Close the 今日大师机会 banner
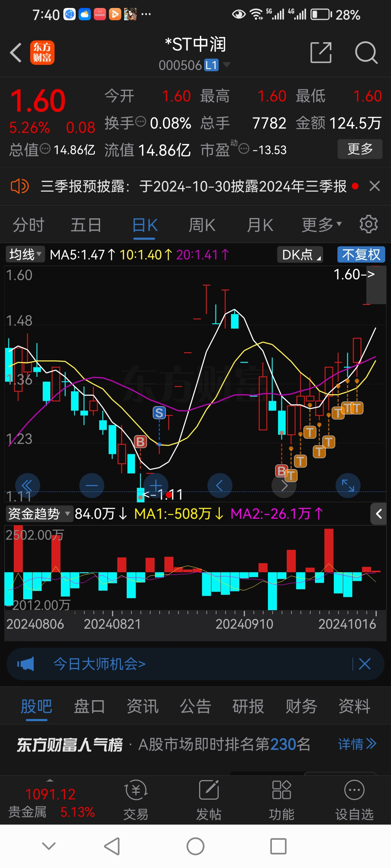This screenshot has width=391, height=868. [x=365, y=664]
